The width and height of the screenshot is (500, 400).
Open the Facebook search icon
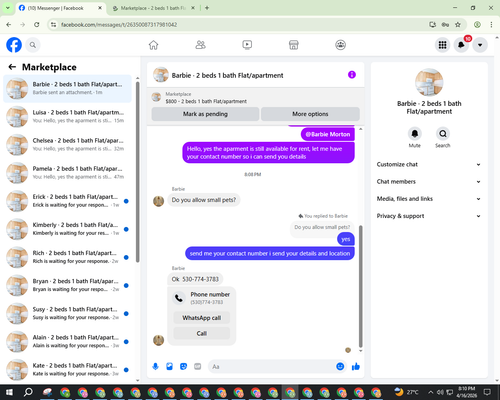click(33, 45)
